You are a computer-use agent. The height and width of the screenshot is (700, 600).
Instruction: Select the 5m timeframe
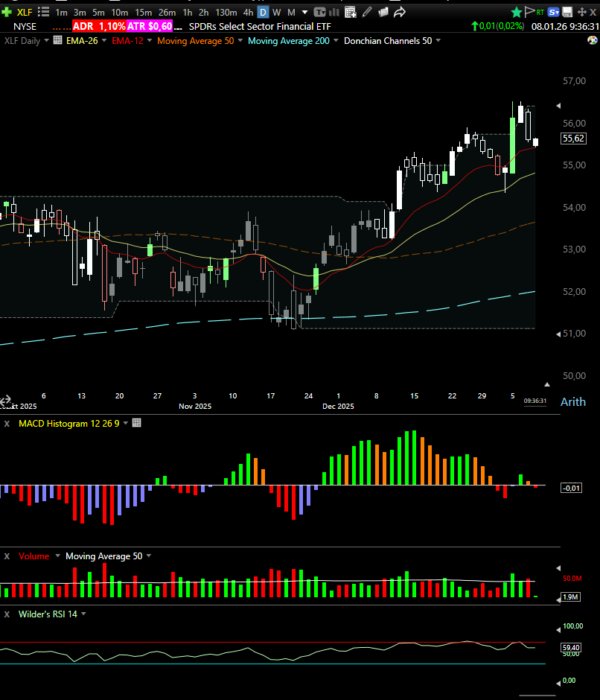pyautogui.click(x=99, y=13)
